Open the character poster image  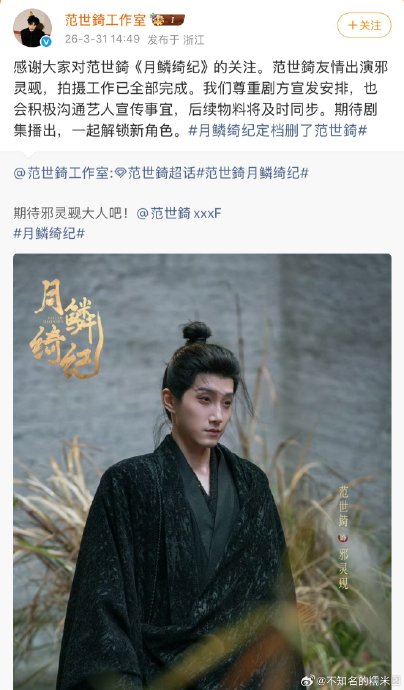coord(202,471)
